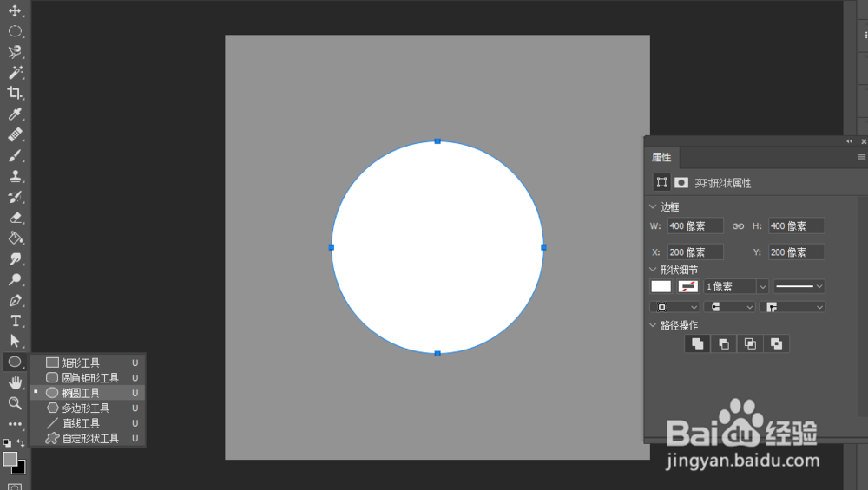This screenshot has height=490, width=868.
Task: Open the Edit Toolbar three-dots button
Action: click(15, 424)
